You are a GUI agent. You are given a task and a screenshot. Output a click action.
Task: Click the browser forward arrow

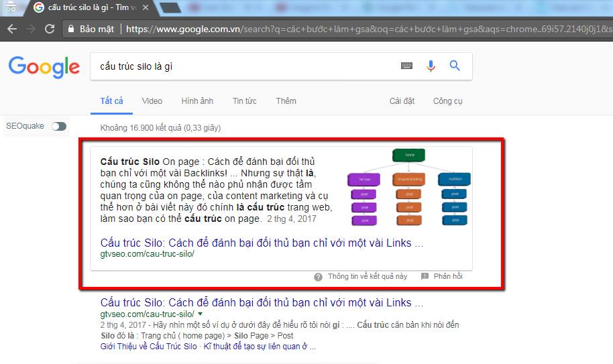pos(31,29)
